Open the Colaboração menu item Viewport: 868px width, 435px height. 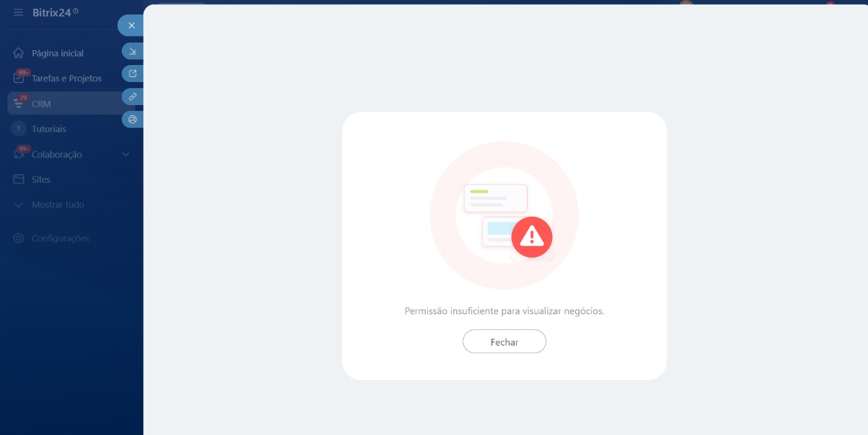coord(56,154)
